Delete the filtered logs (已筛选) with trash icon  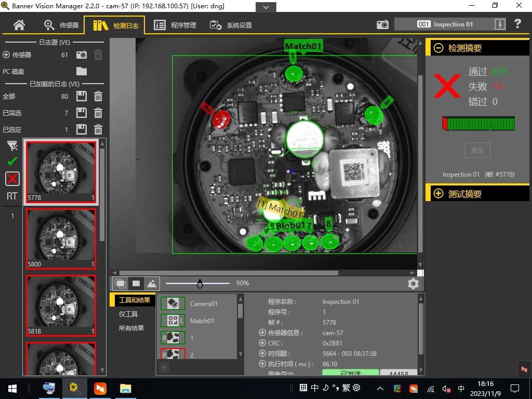pyautogui.click(x=98, y=113)
